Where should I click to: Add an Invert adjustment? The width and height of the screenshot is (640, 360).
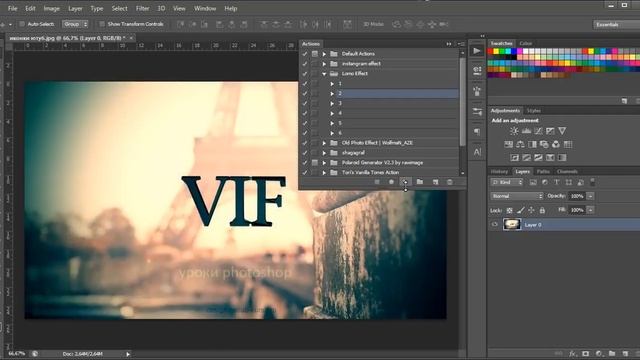pos(515,158)
